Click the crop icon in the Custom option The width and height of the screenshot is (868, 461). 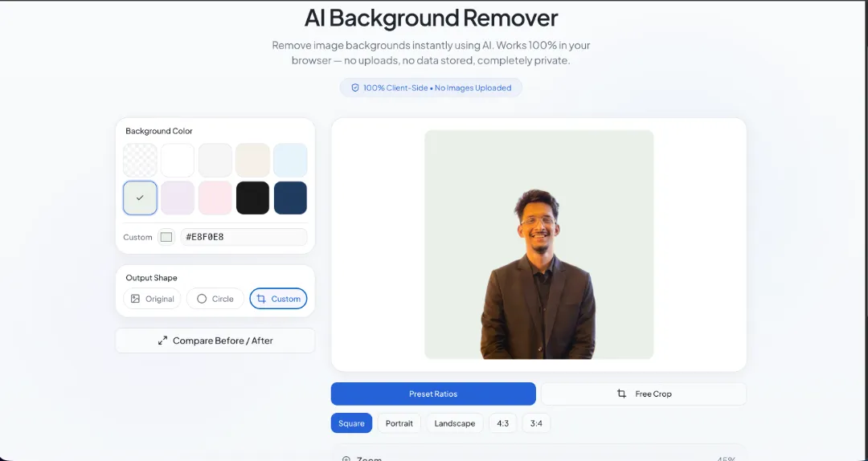pos(260,299)
